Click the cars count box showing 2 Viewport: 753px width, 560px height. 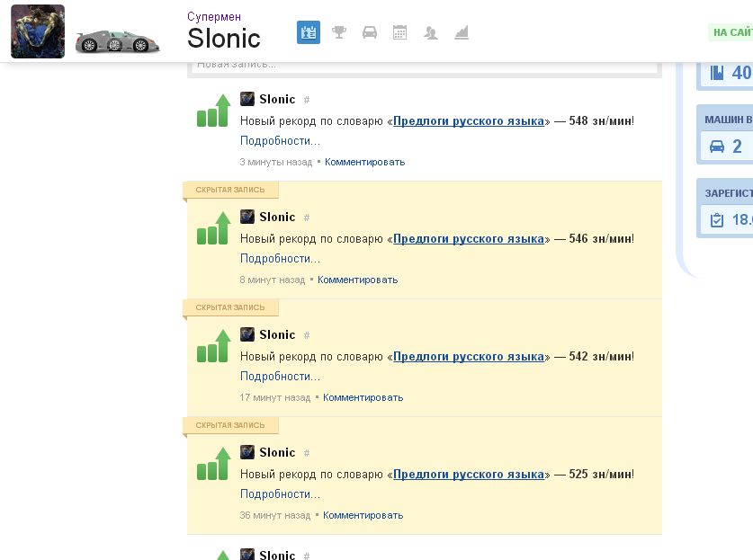[727, 146]
